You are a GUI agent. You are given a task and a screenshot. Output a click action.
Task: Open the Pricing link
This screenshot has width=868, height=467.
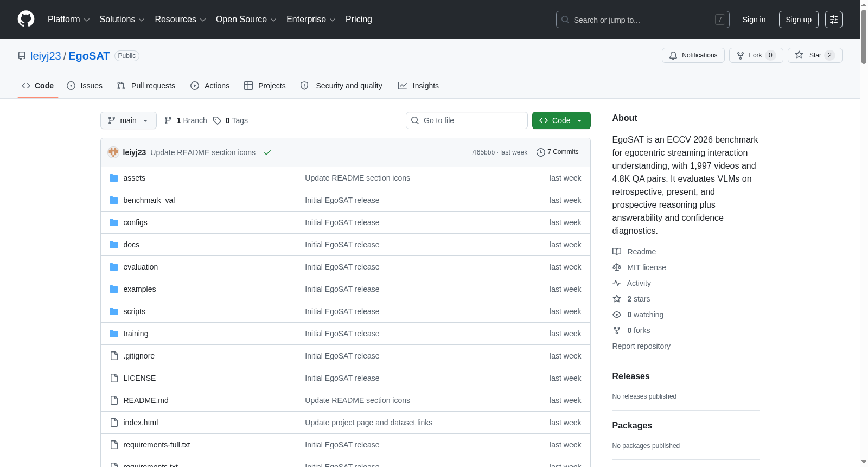[359, 20]
